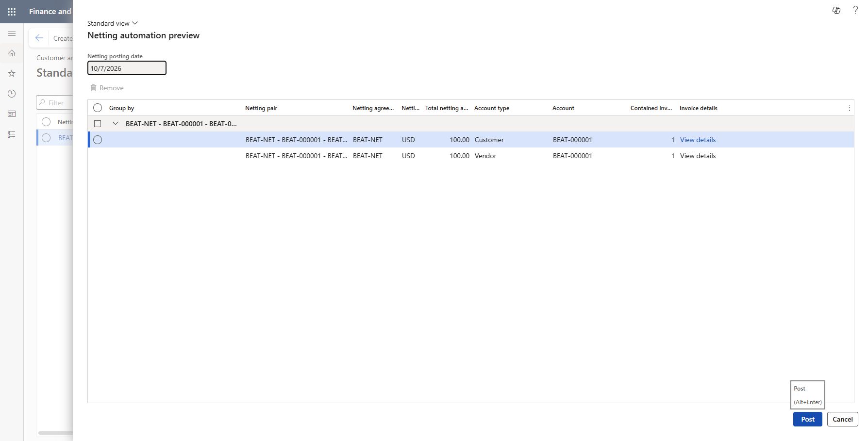This screenshot has height=441, width=868.
Task: Open grid column options menu
Action: [849, 108]
